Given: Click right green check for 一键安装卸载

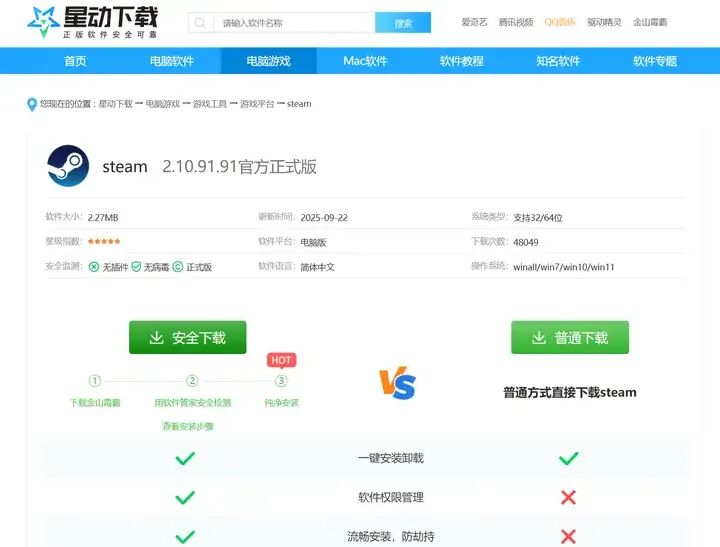Looking at the screenshot, I should 568,458.
